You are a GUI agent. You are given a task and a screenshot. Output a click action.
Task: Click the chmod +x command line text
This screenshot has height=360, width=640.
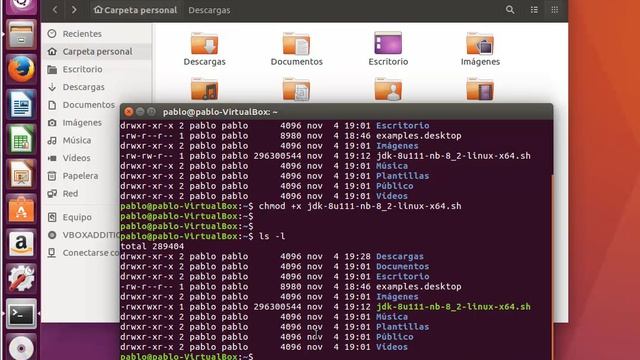pos(360,206)
